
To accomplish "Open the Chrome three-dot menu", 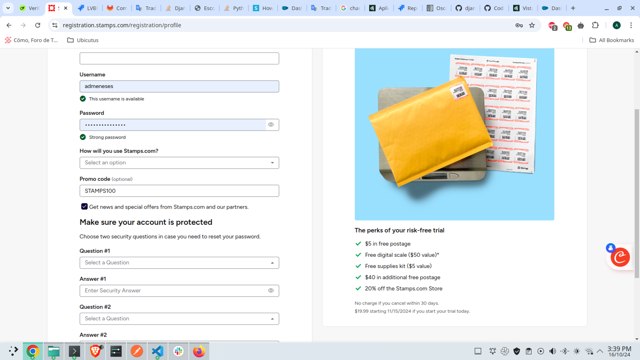I will (x=631, y=25).
